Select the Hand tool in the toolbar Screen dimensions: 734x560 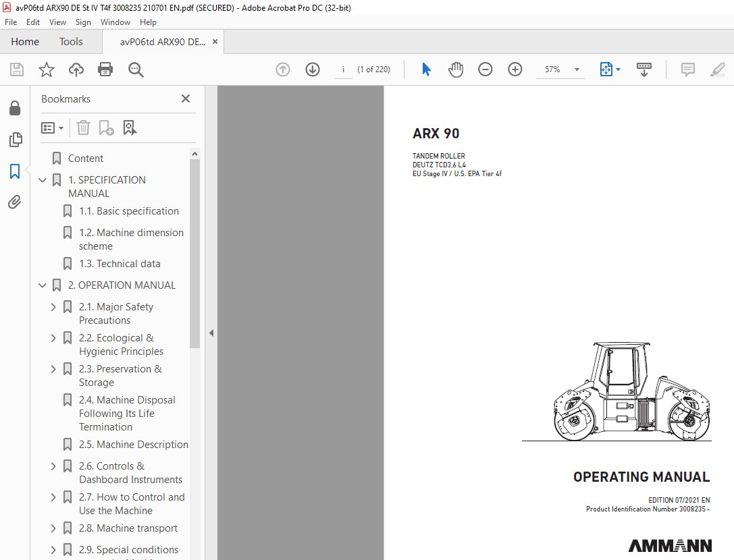click(456, 69)
